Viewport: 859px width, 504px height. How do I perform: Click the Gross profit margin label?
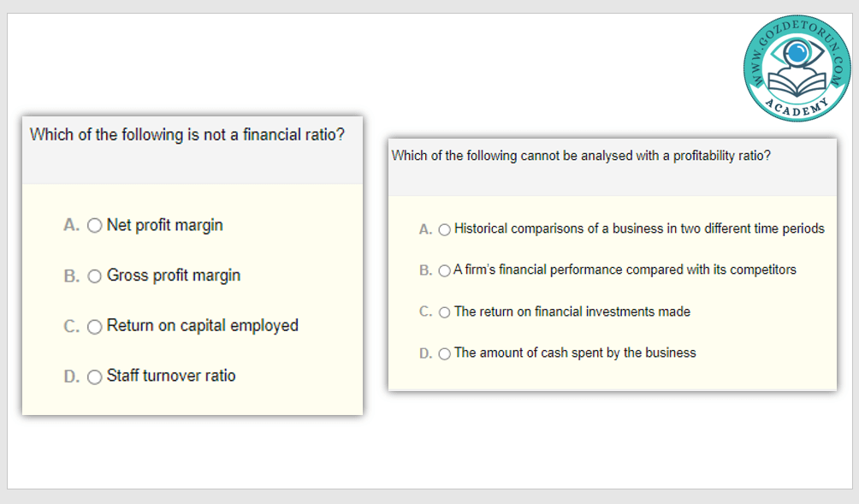[174, 276]
